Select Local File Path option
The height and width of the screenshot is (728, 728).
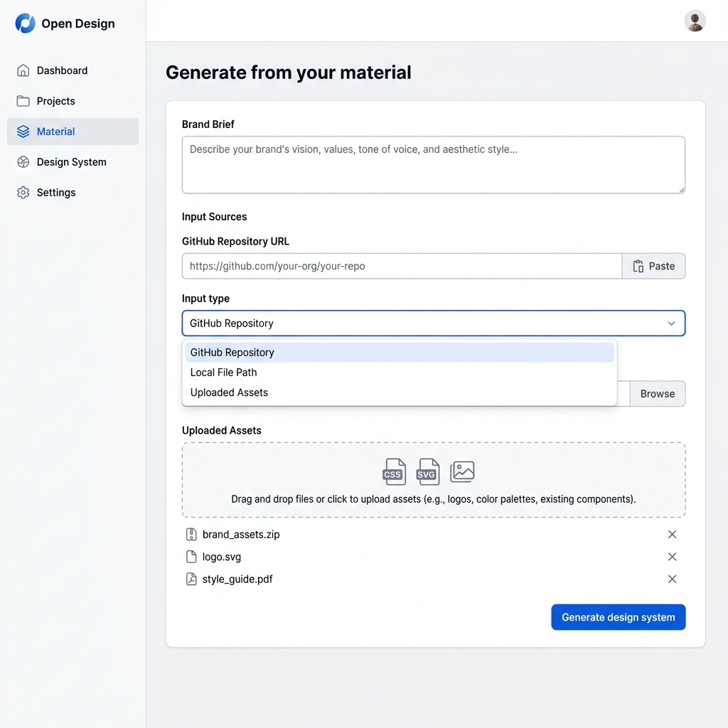pos(400,373)
